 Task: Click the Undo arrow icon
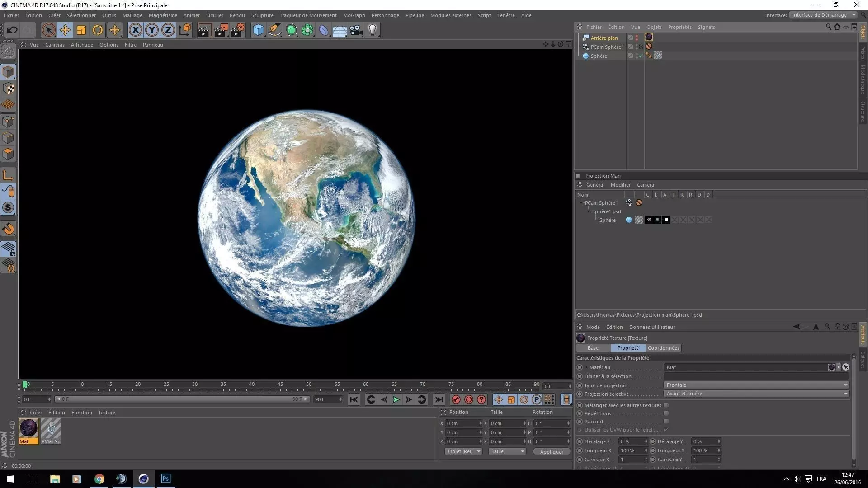pyautogui.click(x=12, y=30)
